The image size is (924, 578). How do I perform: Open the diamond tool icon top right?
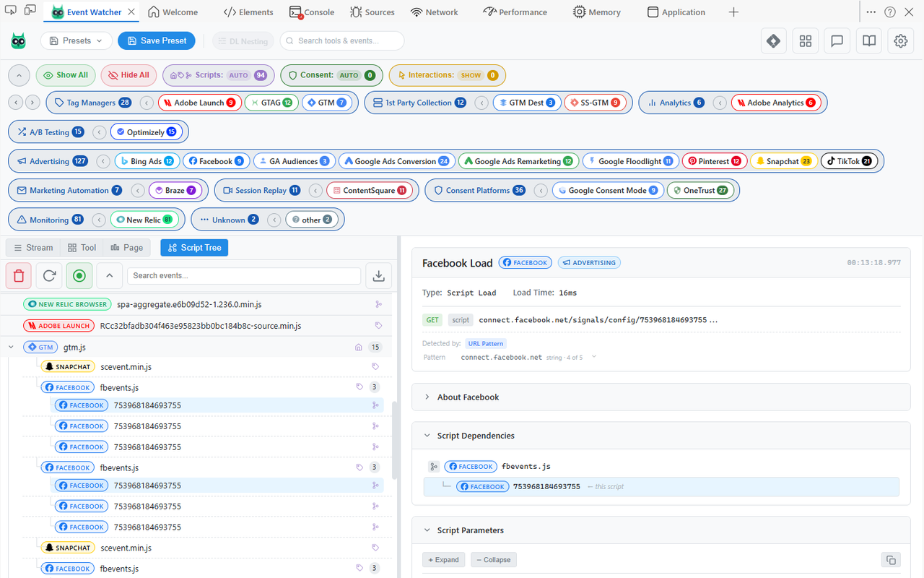(x=774, y=41)
